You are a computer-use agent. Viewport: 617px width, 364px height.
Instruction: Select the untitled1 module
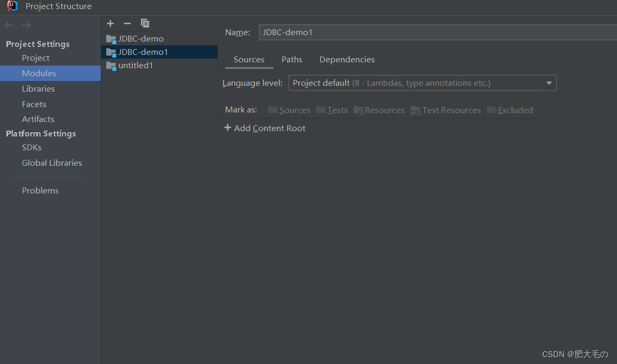[159, 65]
